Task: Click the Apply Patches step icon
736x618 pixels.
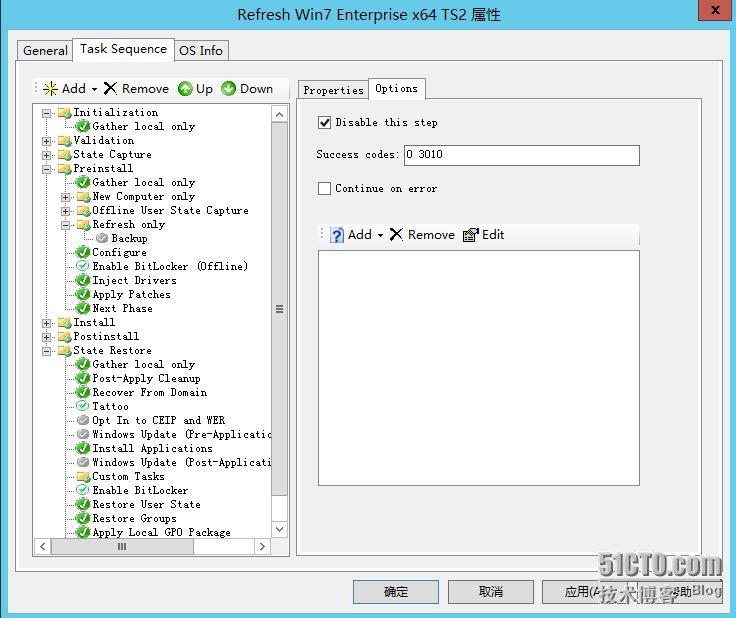Action: (83, 295)
